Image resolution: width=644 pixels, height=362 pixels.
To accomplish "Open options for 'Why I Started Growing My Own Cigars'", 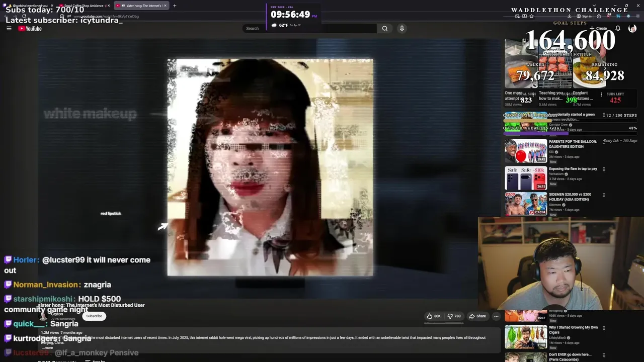I will click(x=604, y=328).
